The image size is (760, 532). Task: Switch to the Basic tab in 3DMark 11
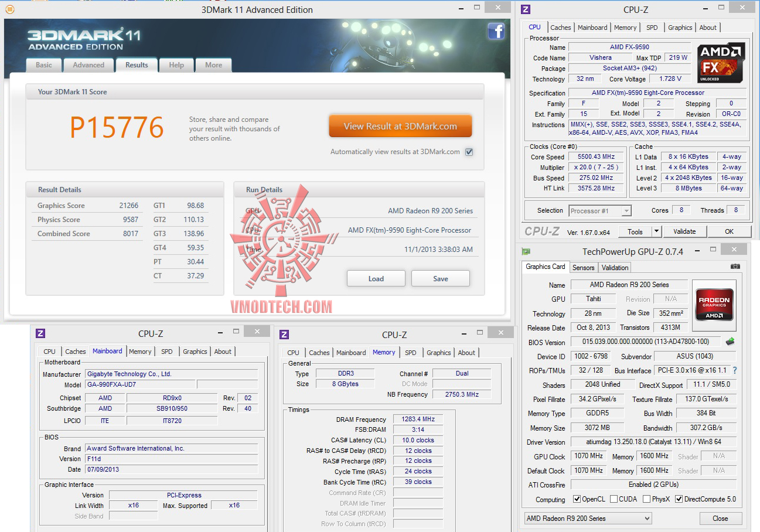[x=44, y=65]
